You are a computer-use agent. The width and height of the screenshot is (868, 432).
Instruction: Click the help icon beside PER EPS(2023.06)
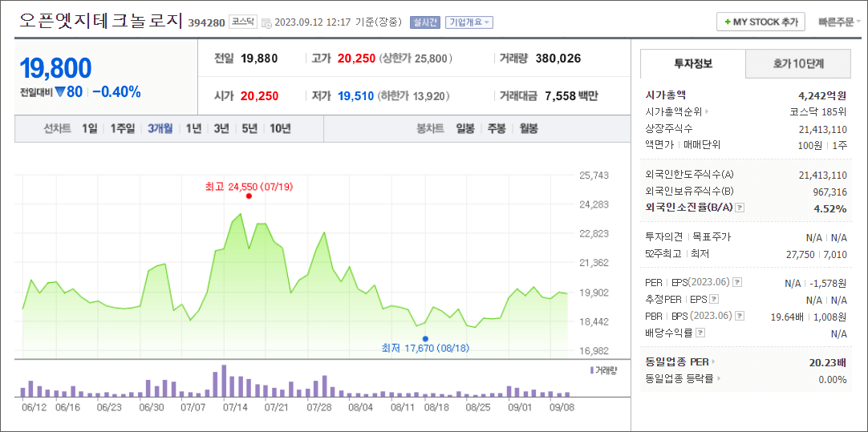pyautogui.click(x=736, y=283)
